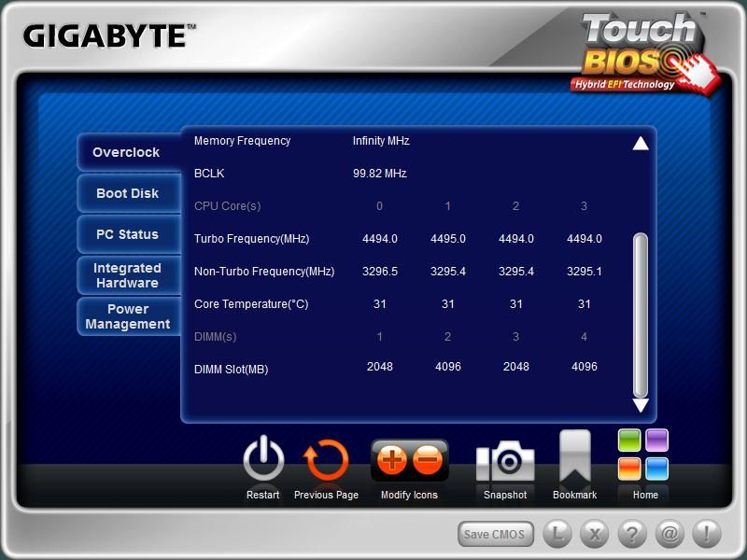Select core 1 Non-Turbo Frequency value
747x560 pixels.
click(x=448, y=272)
